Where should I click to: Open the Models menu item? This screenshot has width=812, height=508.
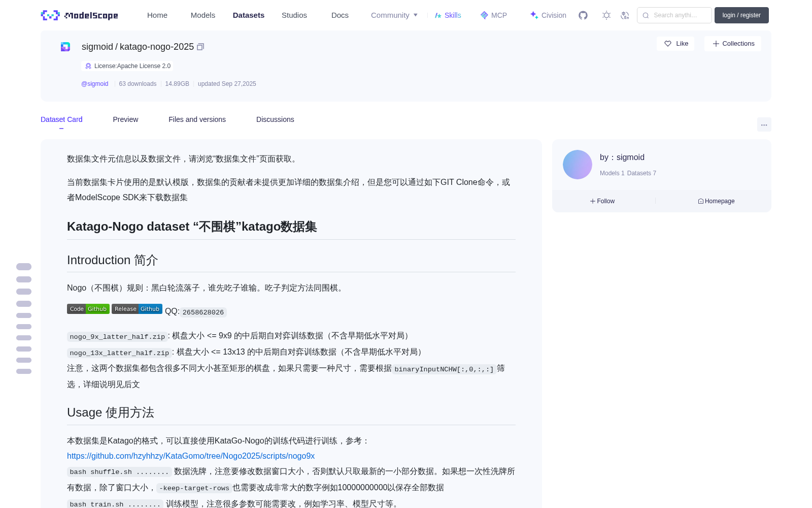tap(203, 15)
